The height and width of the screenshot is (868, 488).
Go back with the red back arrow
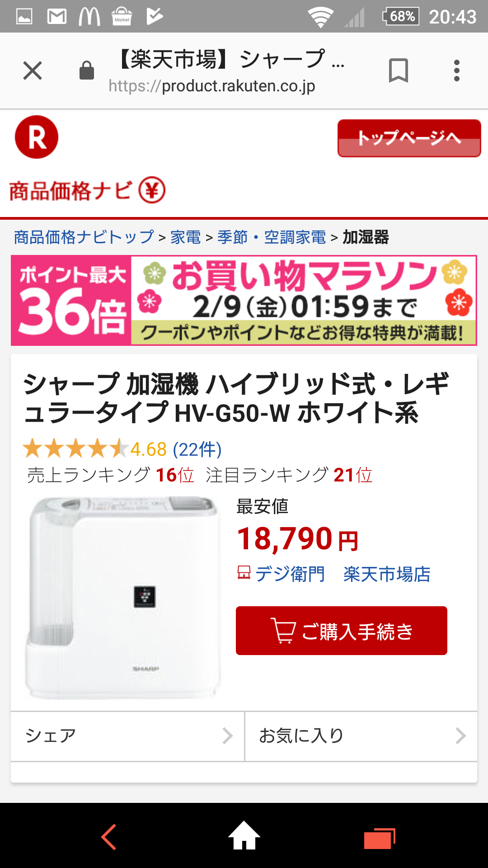[108, 837]
